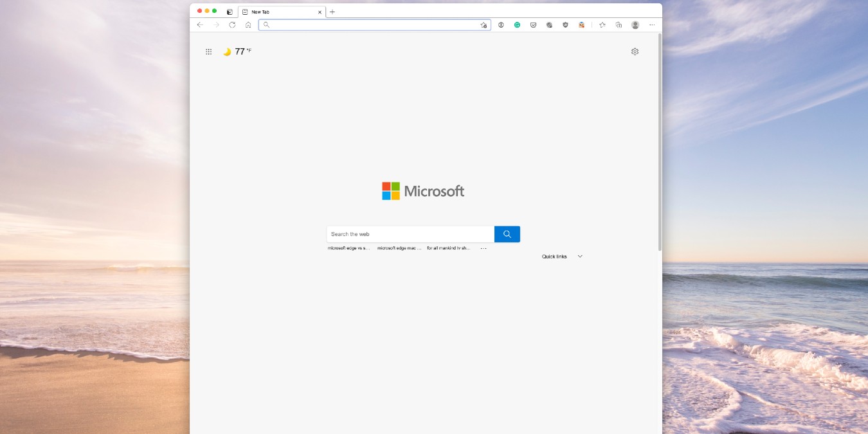Open the 'for all mankind tv sh...' suggestion
Viewport: 868px width, 434px height.
click(x=447, y=248)
